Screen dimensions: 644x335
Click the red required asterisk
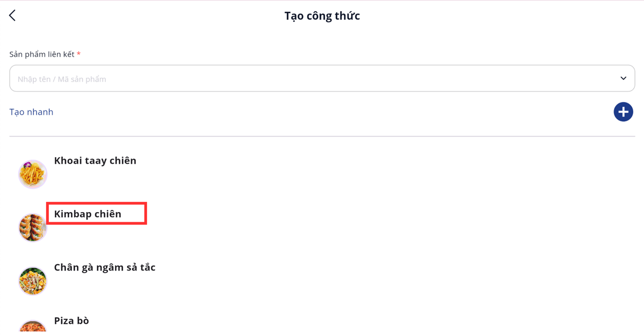pos(79,54)
